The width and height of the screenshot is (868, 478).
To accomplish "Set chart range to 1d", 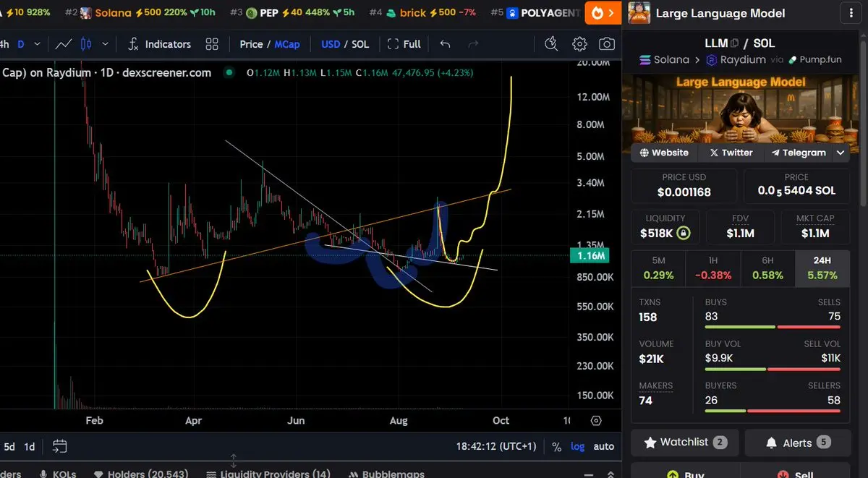I will coord(30,446).
